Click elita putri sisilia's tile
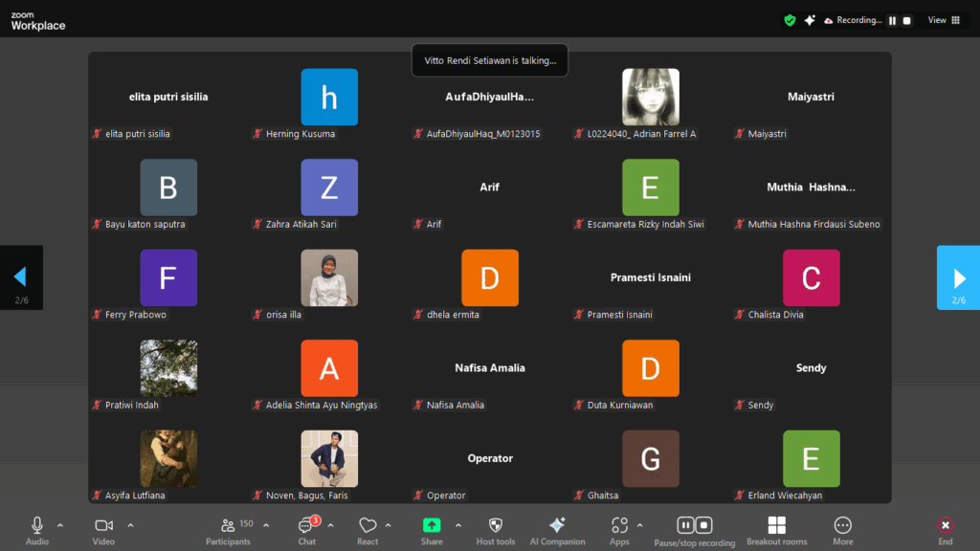 (168, 97)
